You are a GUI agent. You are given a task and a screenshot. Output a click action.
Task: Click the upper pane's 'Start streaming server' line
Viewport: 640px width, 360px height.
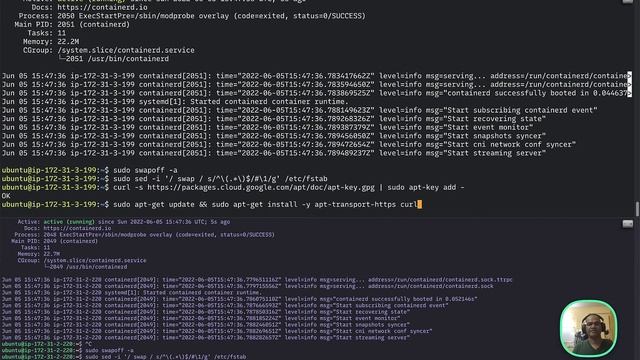click(274, 153)
